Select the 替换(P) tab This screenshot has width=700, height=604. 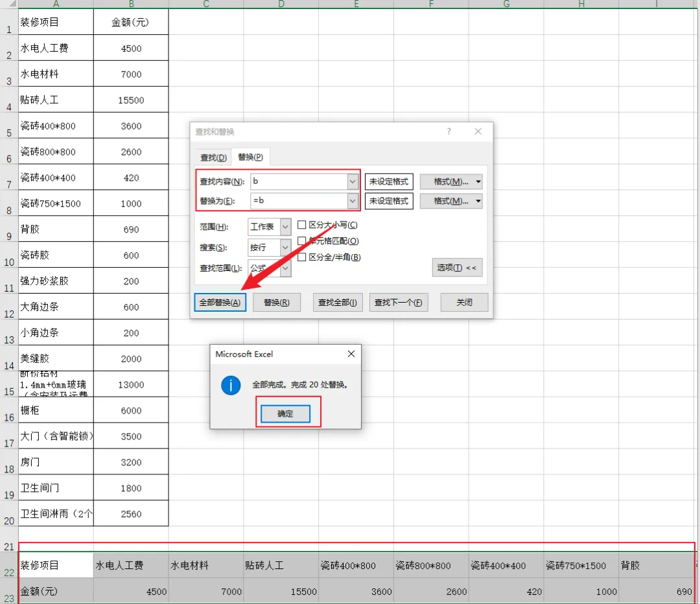click(x=250, y=157)
